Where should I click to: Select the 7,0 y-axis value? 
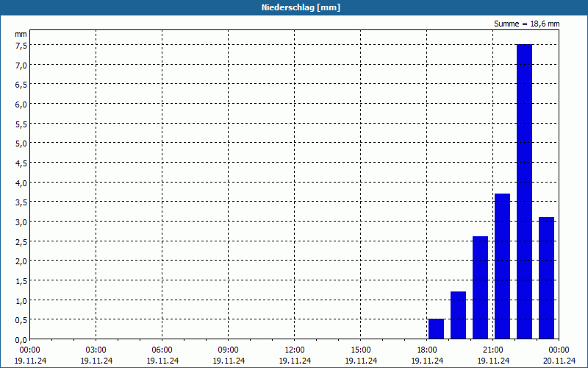click(21, 66)
